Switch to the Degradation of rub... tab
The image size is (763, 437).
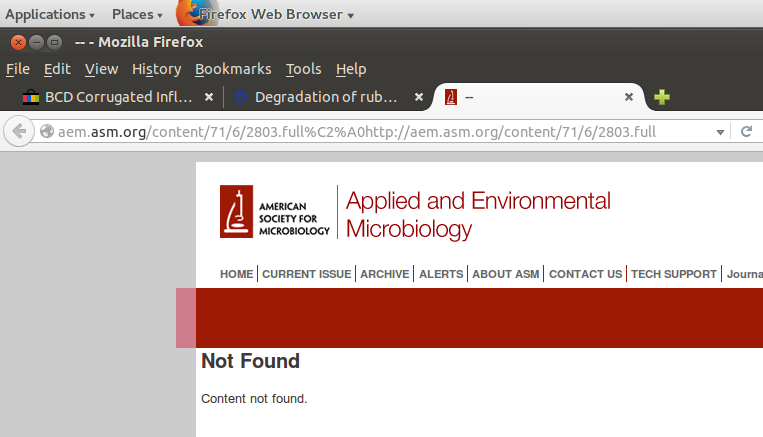pyautogui.click(x=325, y=98)
